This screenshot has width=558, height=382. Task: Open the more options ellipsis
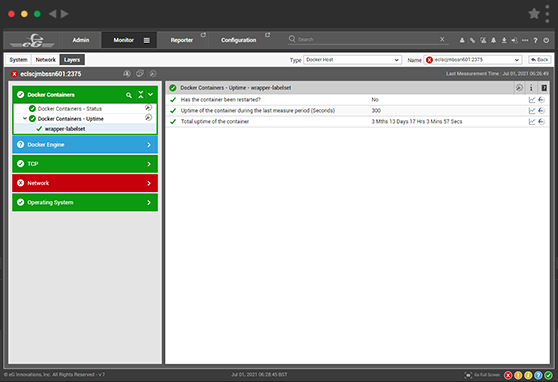coord(525,40)
